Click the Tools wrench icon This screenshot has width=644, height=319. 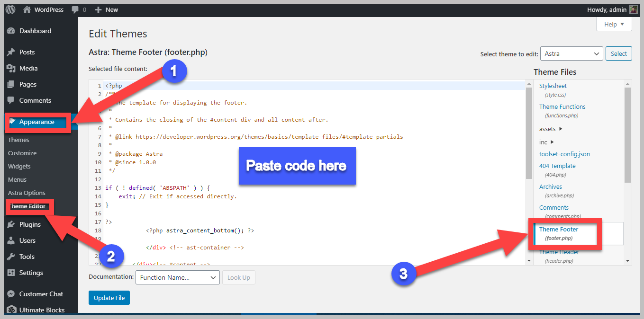point(11,257)
